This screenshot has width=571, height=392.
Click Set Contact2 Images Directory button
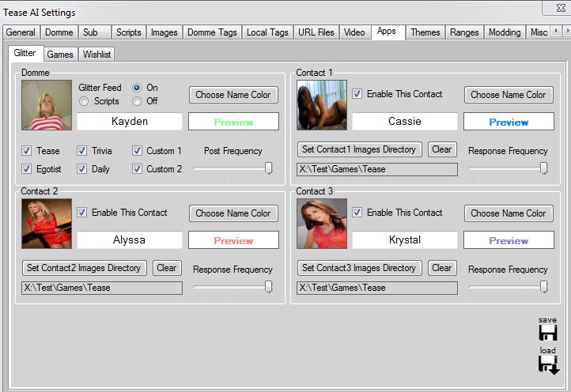click(x=84, y=268)
